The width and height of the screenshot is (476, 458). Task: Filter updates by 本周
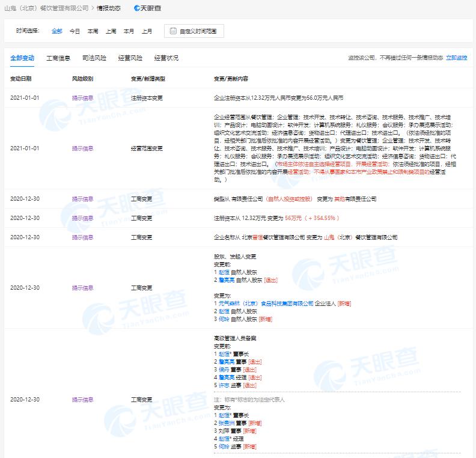click(x=93, y=31)
